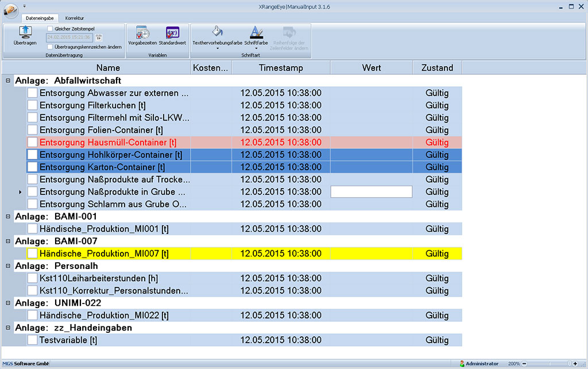Click the Gültig status of Händische_Produktion_MI022
Viewport: 588px width, 369px height.
click(437, 316)
